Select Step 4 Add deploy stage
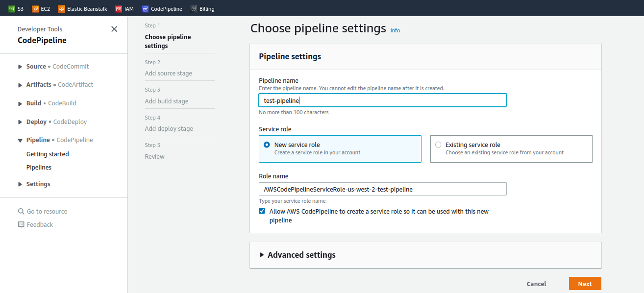Screen dimensions: 644x293 169,128
